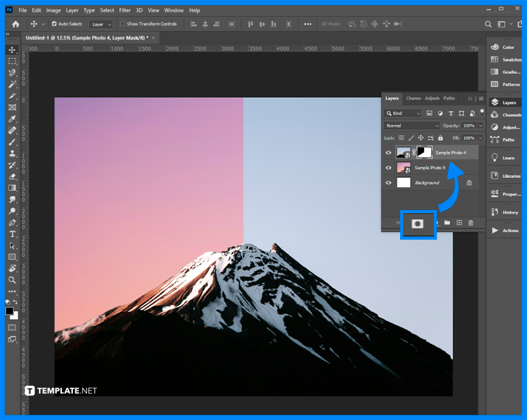Select the Move tool

pos(12,50)
